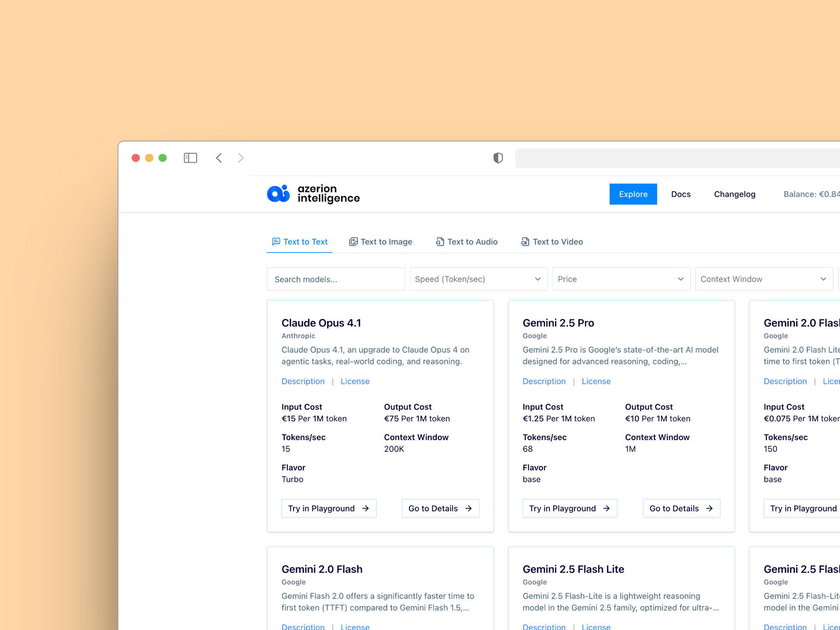Image resolution: width=840 pixels, height=630 pixels.
Task: Go to Details for Gemini 2.5 Pro
Action: [x=682, y=508]
